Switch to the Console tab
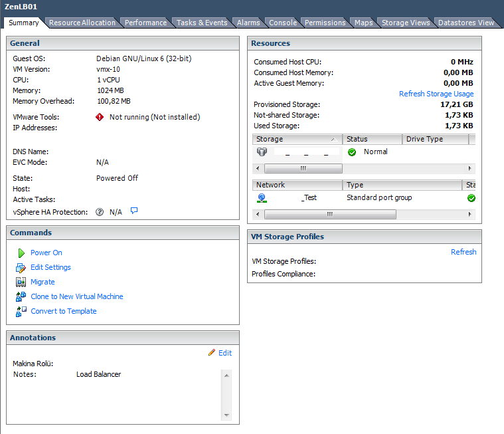The height and width of the screenshot is (434, 504). click(x=283, y=23)
